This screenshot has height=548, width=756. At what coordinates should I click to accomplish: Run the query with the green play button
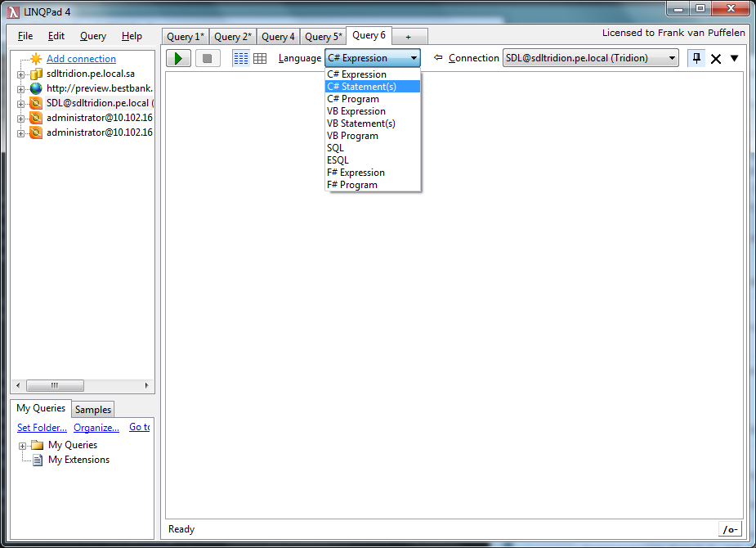pyautogui.click(x=178, y=58)
